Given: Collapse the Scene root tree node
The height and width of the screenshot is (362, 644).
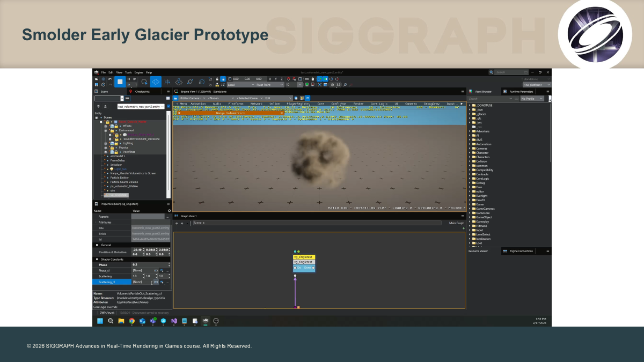Looking at the screenshot, I should (97, 117).
